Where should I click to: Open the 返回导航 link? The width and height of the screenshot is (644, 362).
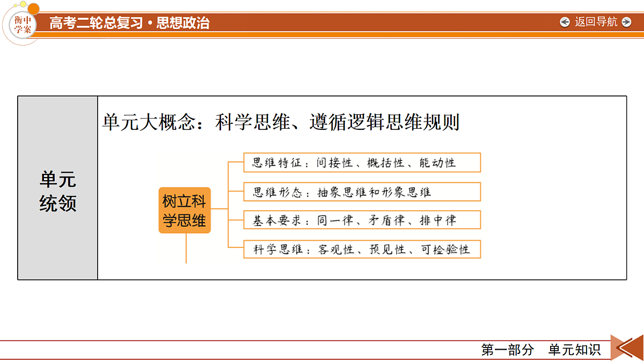pyautogui.click(x=596, y=22)
